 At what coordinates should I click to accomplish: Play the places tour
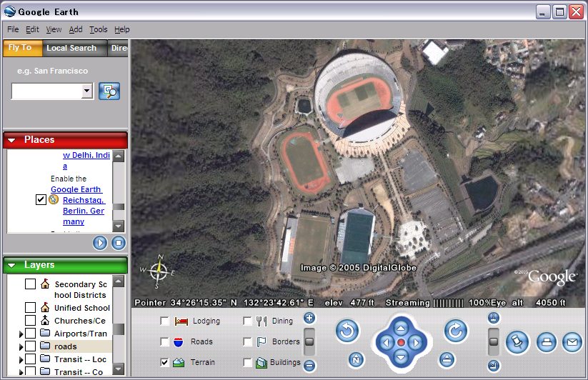click(100, 243)
